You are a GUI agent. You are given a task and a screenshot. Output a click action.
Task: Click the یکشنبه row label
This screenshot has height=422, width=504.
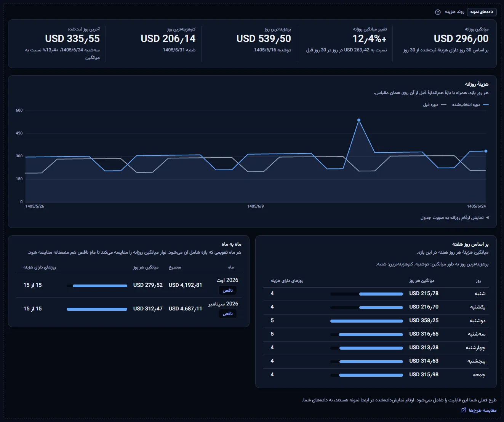pos(478,307)
